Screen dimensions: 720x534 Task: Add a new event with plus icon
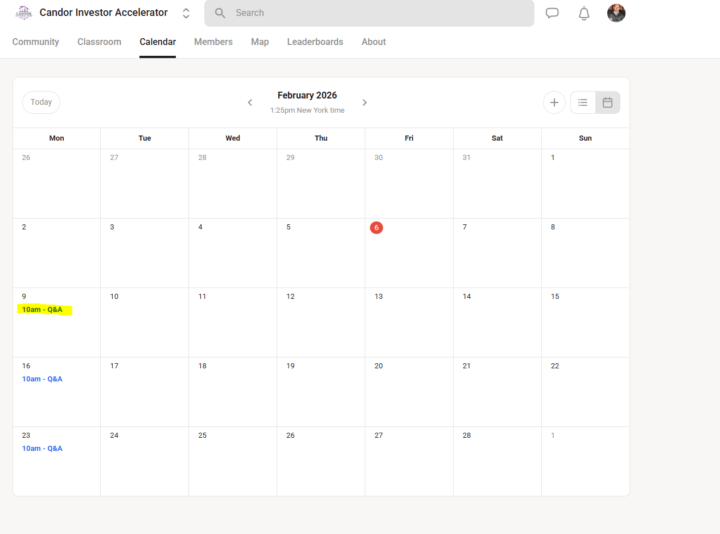tap(554, 102)
